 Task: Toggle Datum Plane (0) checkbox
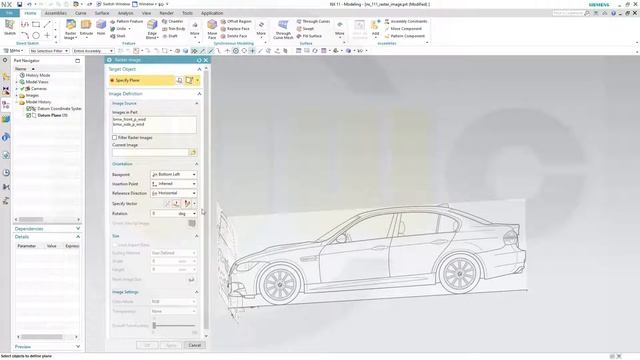pyautogui.click(x=29, y=116)
